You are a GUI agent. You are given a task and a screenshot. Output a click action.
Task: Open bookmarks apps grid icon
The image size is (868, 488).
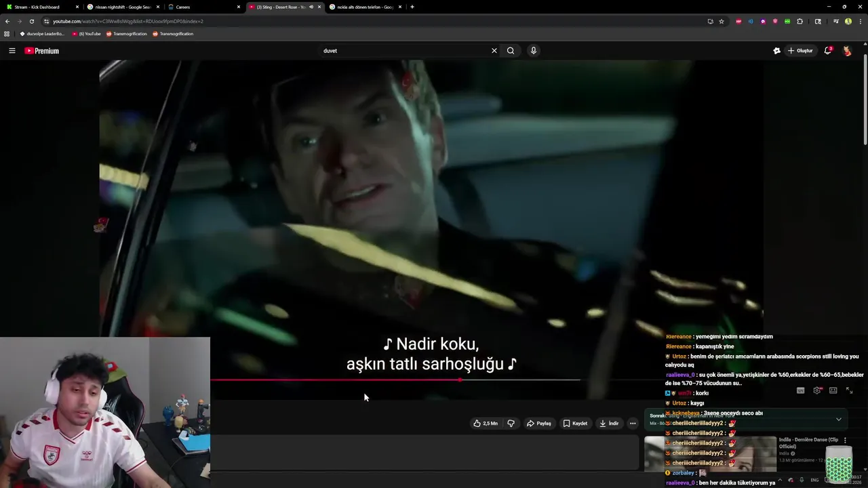[x=7, y=34]
